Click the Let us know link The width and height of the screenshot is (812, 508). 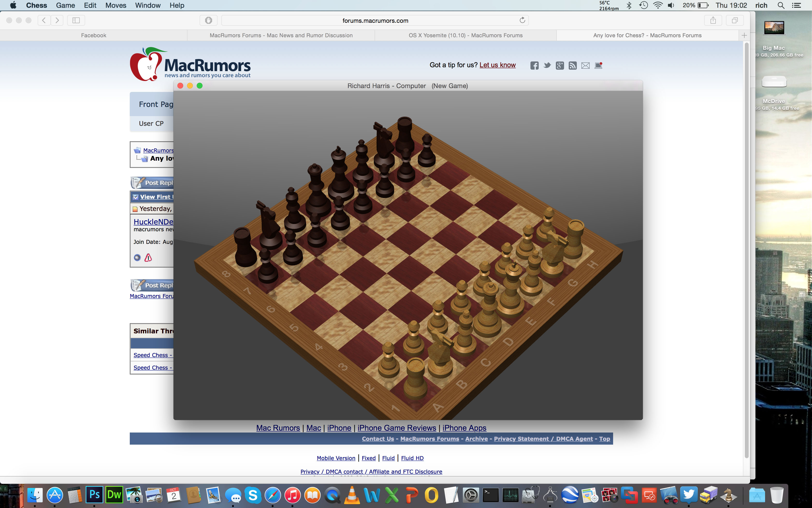click(497, 65)
